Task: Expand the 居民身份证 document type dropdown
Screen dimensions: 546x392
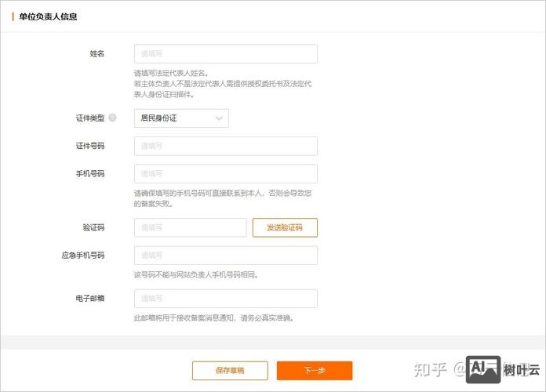Action: (181, 118)
